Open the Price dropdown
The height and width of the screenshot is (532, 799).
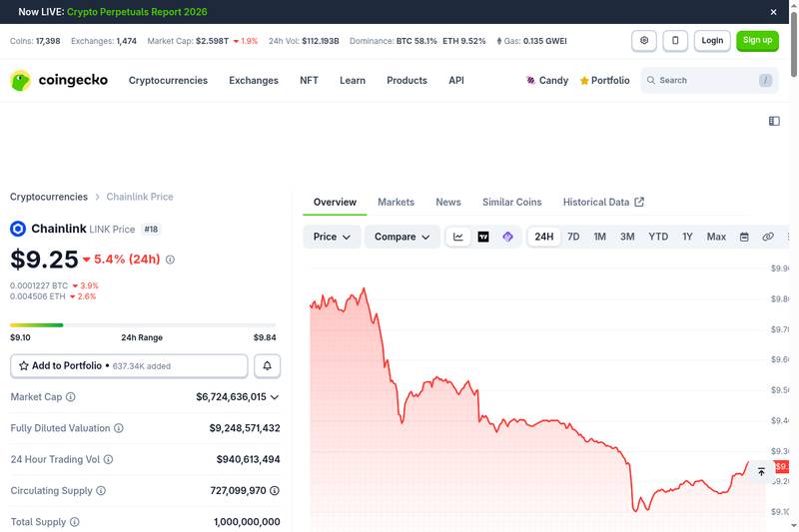332,237
